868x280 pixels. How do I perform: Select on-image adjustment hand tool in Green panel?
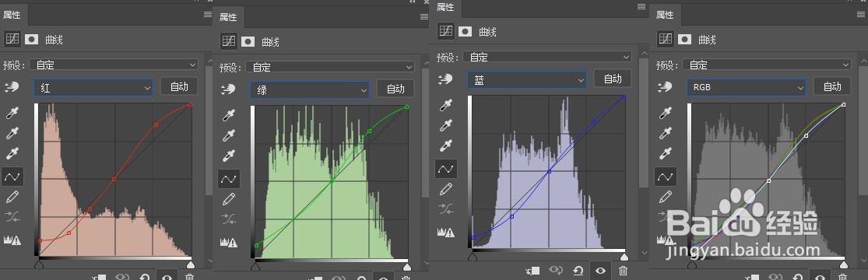tap(227, 89)
